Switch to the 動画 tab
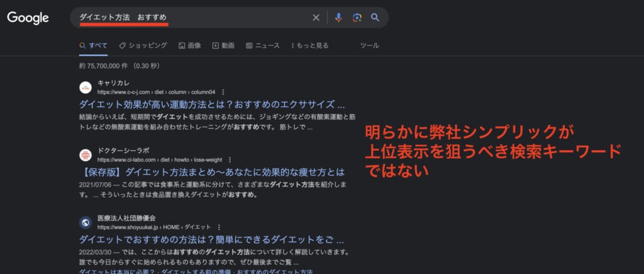The width and height of the screenshot is (644, 274). (223, 45)
